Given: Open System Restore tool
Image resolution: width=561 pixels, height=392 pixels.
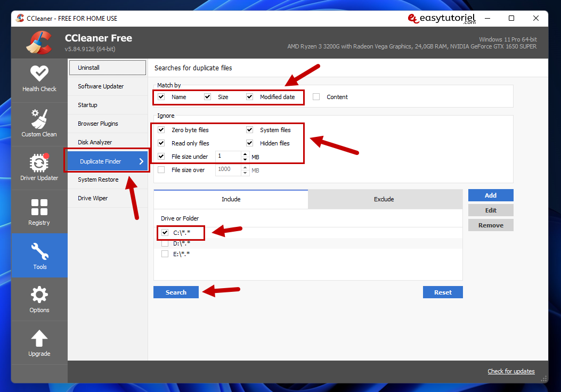Looking at the screenshot, I should [107, 179].
